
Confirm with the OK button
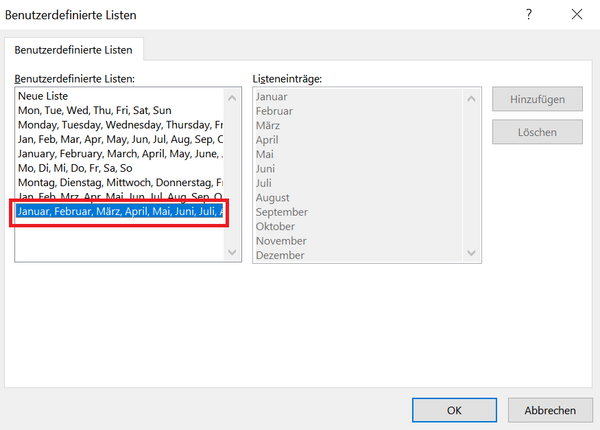454,410
